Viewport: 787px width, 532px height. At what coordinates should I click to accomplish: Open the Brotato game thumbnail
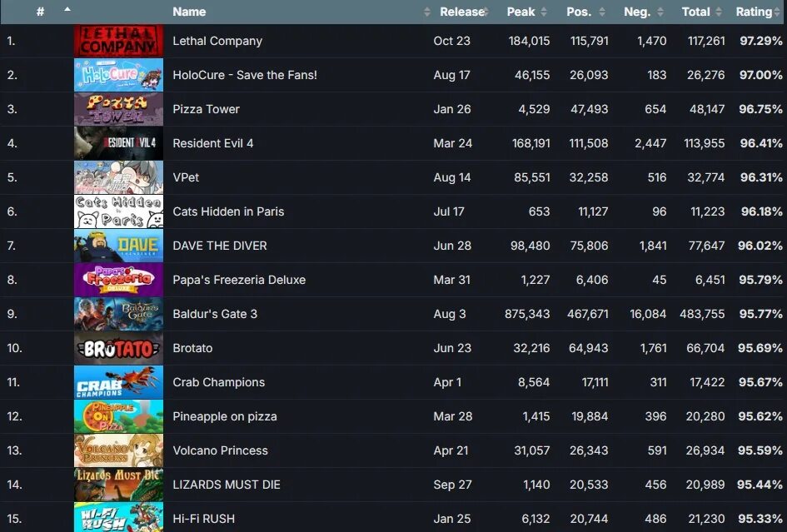click(x=118, y=348)
